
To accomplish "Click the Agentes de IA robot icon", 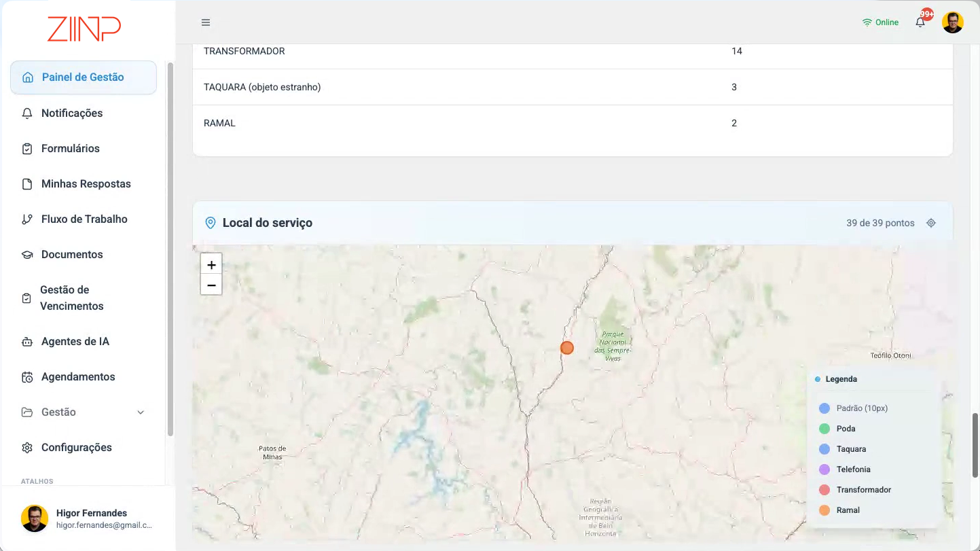I will pos(27,342).
